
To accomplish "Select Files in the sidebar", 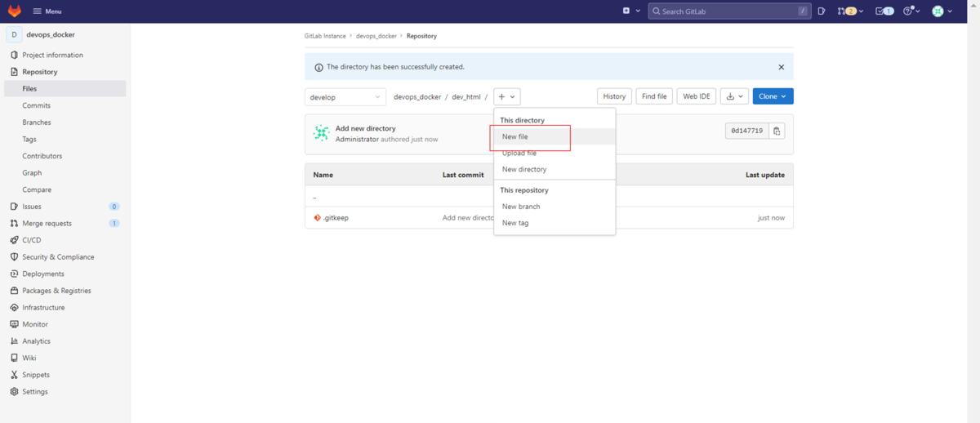I will pos(65,88).
